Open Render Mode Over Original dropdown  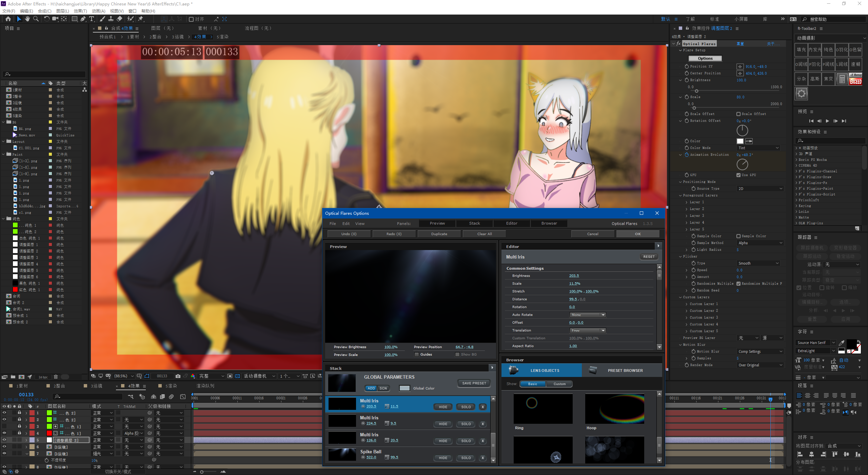pyautogui.click(x=761, y=365)
